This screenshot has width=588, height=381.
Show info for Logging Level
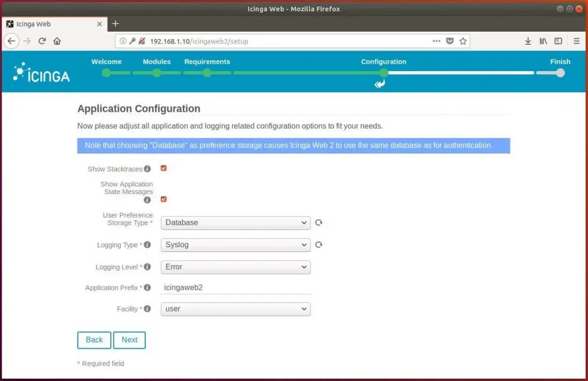[148, 267]
